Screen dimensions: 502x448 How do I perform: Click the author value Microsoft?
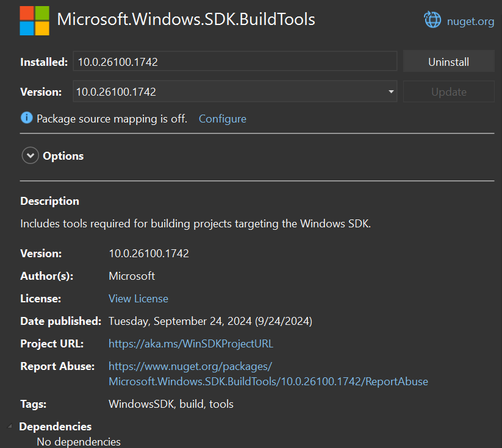[x=132, y=276]
